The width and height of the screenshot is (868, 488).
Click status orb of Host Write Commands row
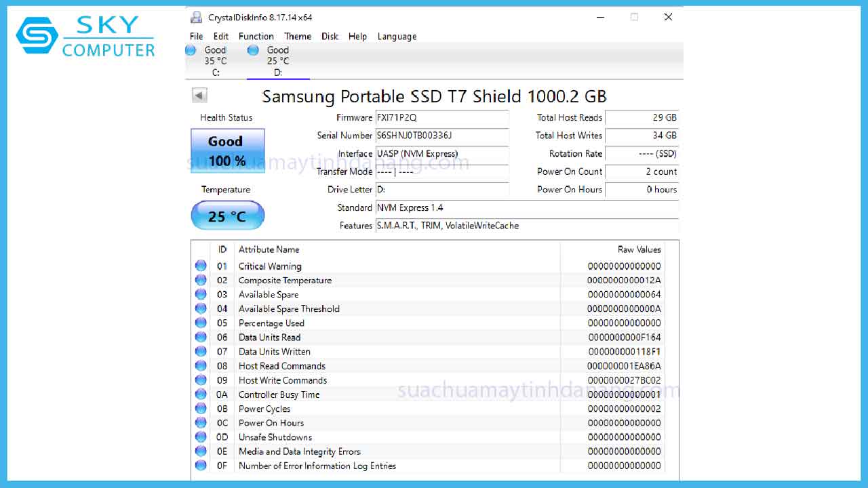(x=201, y=380)
